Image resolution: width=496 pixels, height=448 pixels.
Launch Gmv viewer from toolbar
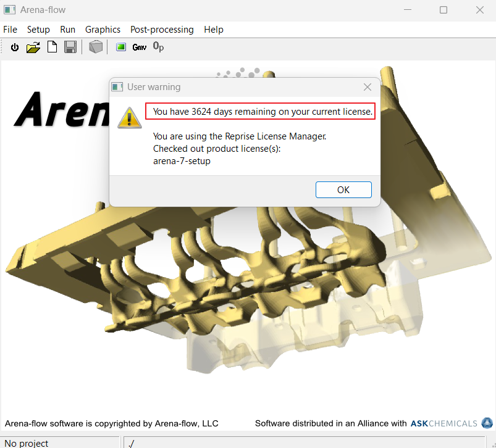[x=139, y=48]
